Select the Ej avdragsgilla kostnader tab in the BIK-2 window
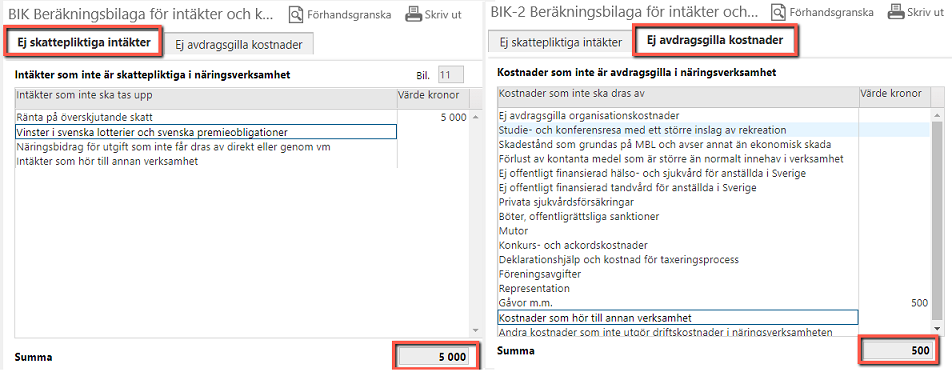 tap(715, 41)
